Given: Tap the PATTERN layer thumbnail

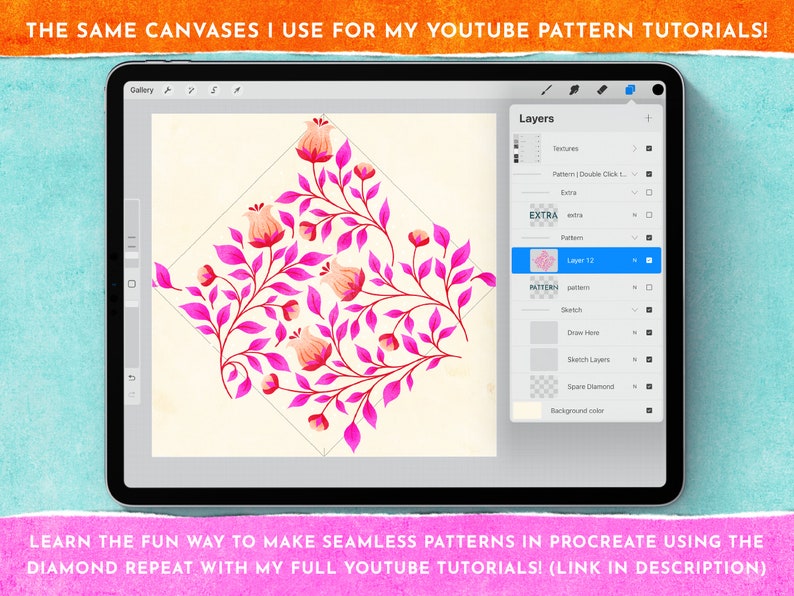Looking at the screenshot, I should [x=544, y=288].
